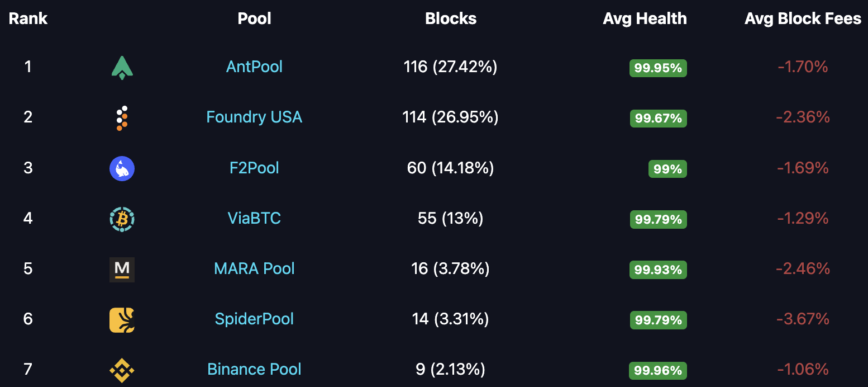Image resolution: width=868 pixels, height=387 pixels.
Task: Click the MARA Pool M logo
Action: click(x=122, y=269)
